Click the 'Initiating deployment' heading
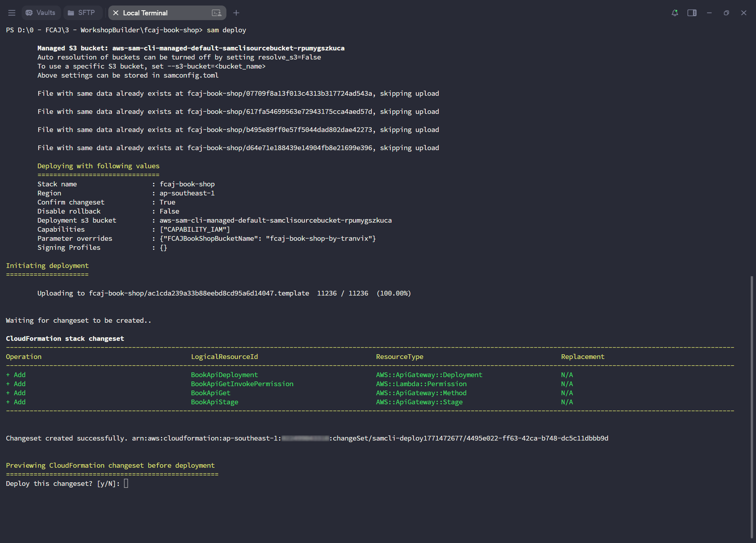This screenshot has height=543, width=756. pos(47,266)
